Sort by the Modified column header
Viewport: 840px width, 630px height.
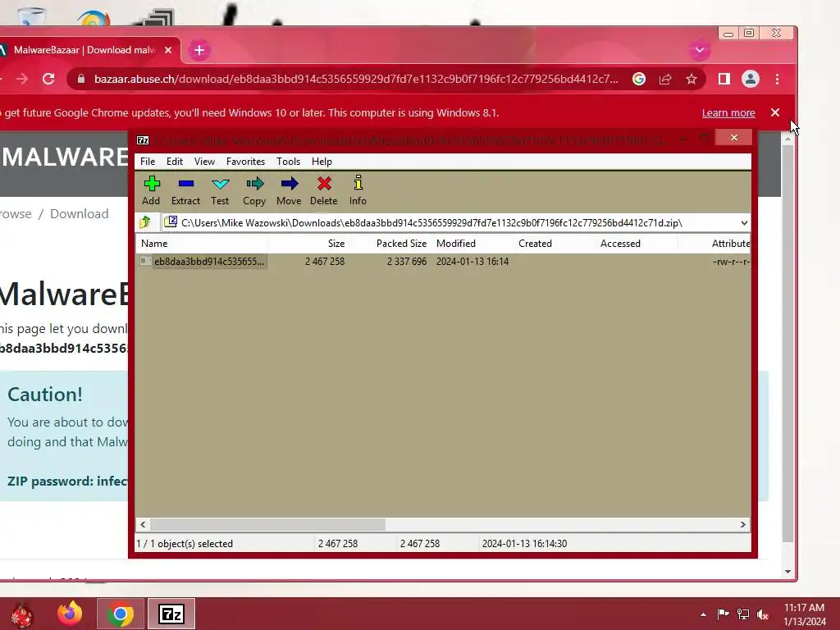pyautogui.click(x=472, y=243)
